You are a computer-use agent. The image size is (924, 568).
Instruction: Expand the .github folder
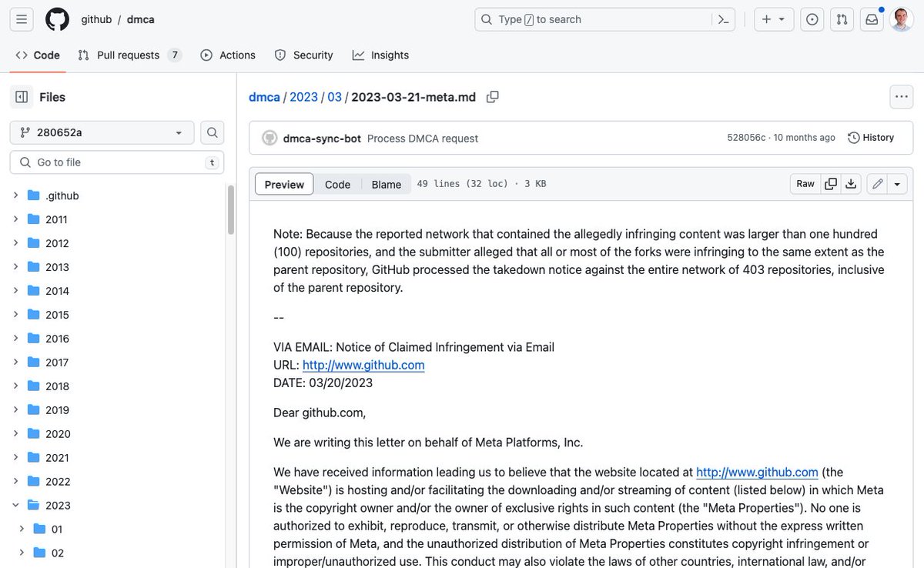(x=15, y=195)
